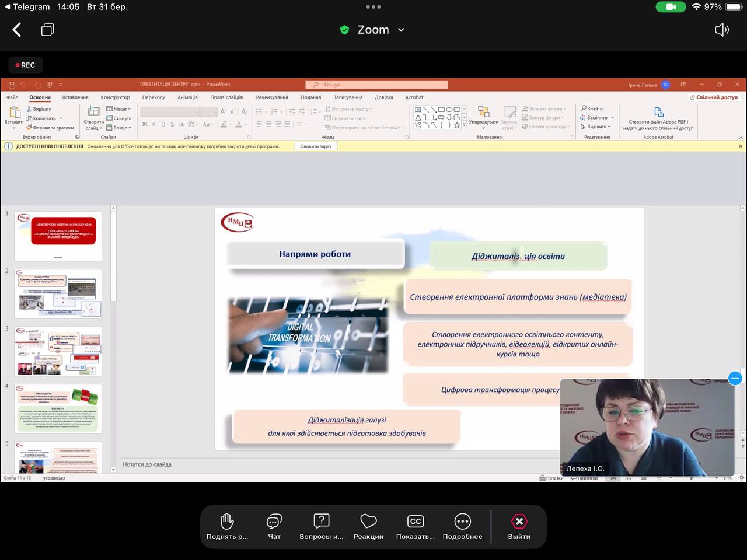
Task: Open the Chat panel
Action: coord(274,521)
